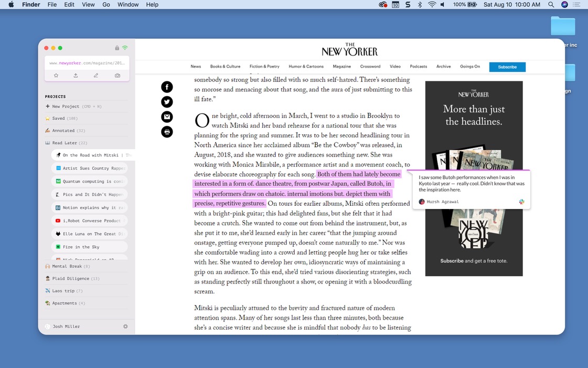Open the folder icon on the desktop
Image resolution: width=588 pixels, height=368 pixels.
(563, 26)
